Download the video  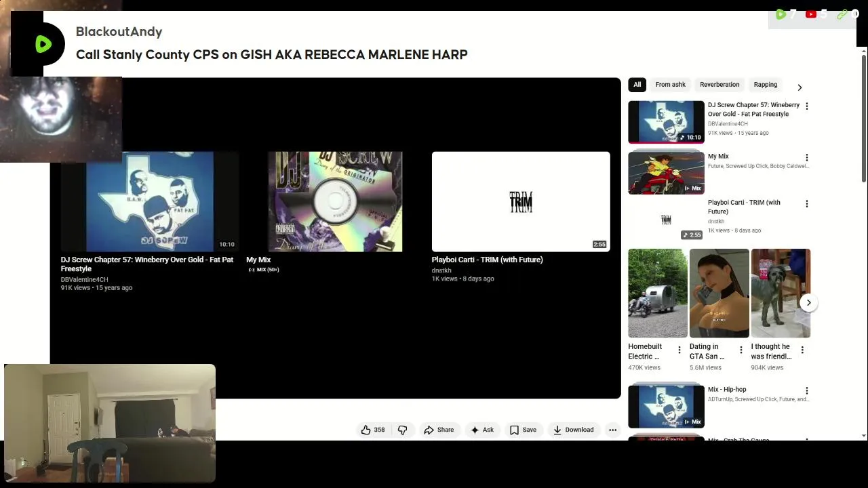pos(573,430)
